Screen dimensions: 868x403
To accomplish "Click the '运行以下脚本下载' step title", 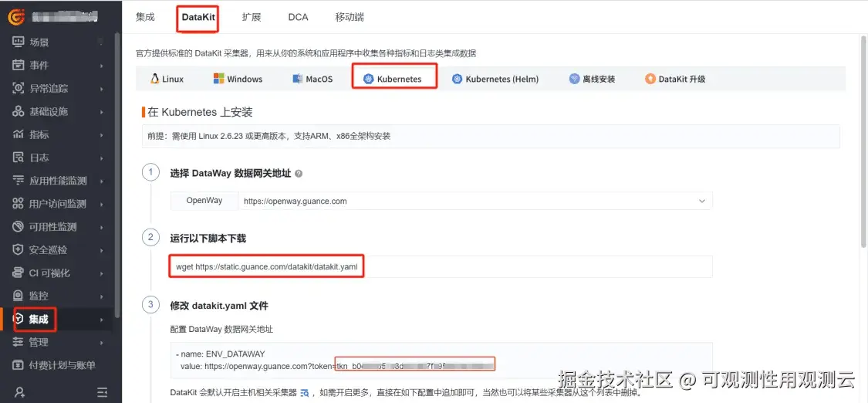I will pyautogui.click(x=208, y=239).
